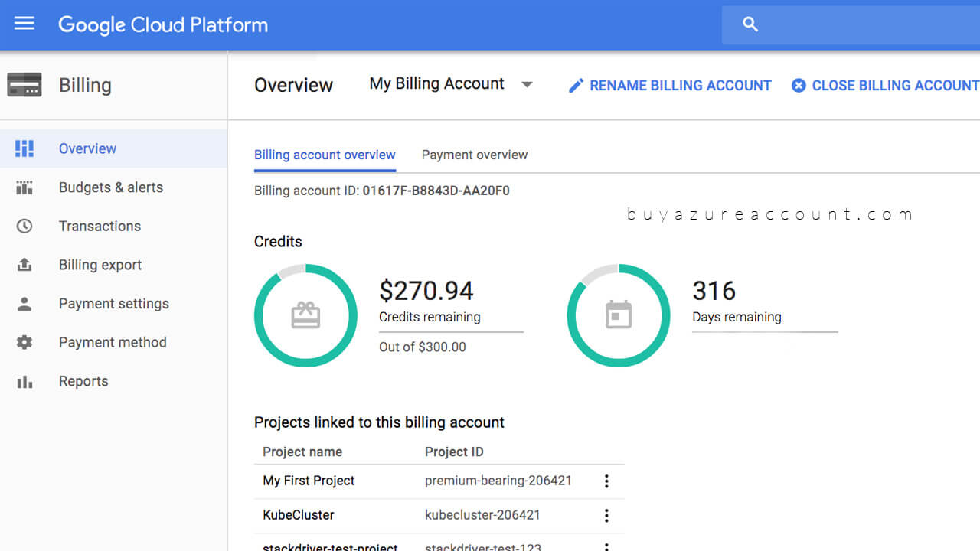Click the Reports bar chart icon
Image resolution: width=980 pixels, height=551 pixels.
(x=24, y=381)
